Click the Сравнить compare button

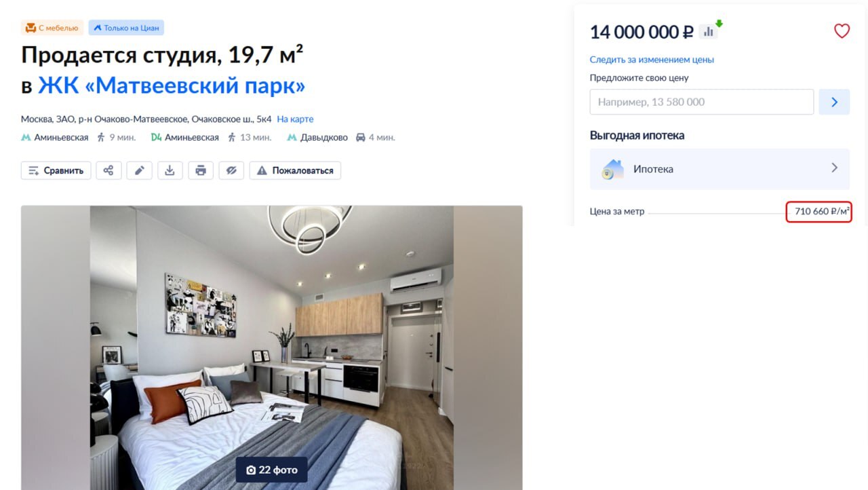coord(56,170)
